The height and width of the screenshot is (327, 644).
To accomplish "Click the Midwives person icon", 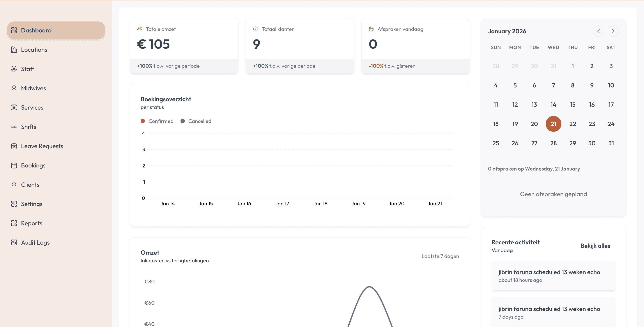I will (x=14, y=88).
